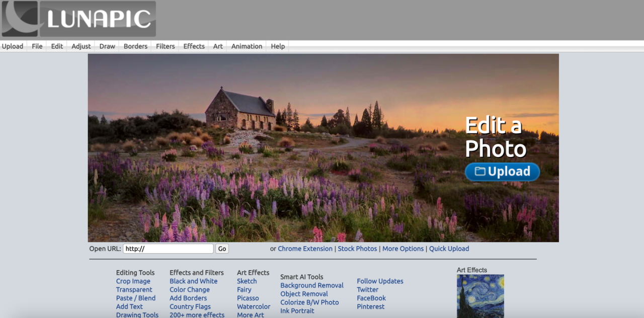
Task: Open the Colorize B/W Photo link
Action: [309, 303]
